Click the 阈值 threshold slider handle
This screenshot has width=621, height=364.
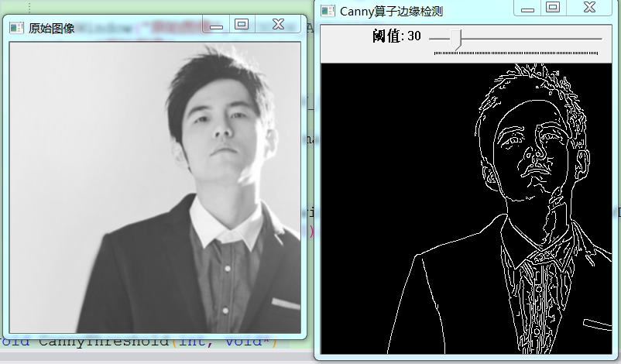[456, 39]
